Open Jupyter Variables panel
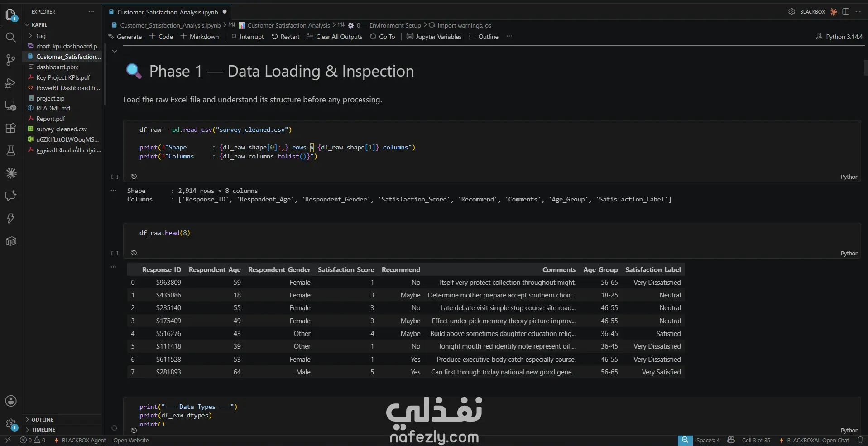The image size is (868, 446). click(x=434, y=37)
